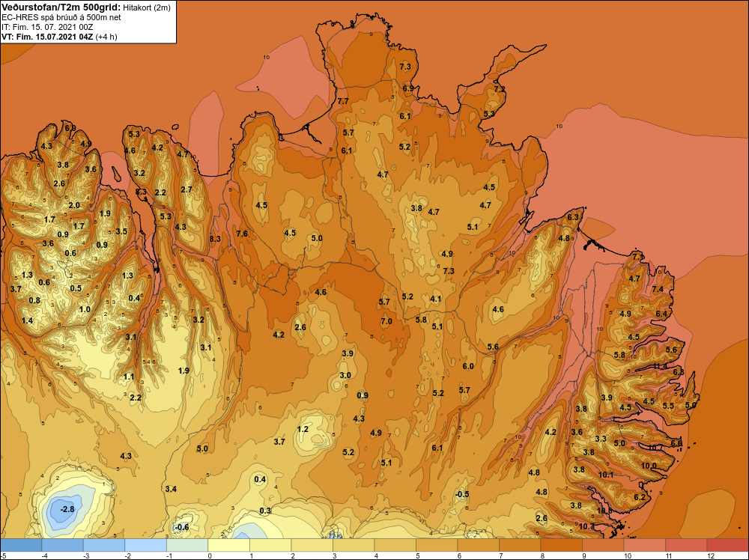
Task: Click the 0.8 temperature value
Action: (x=34, y=300)
